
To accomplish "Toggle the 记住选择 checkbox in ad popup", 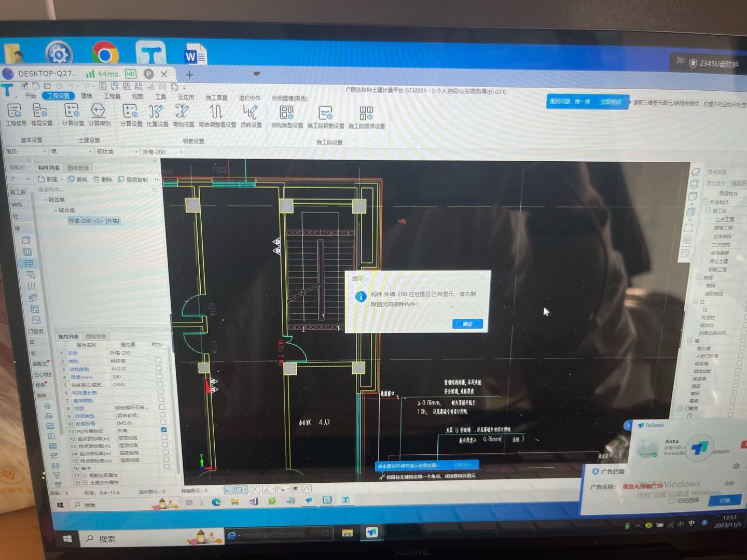I will tap(671, 501).
